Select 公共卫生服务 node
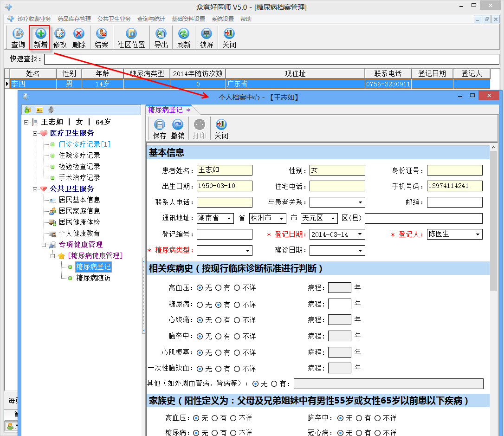Viewport: 504px width, 436px height. tap(72, 189)
